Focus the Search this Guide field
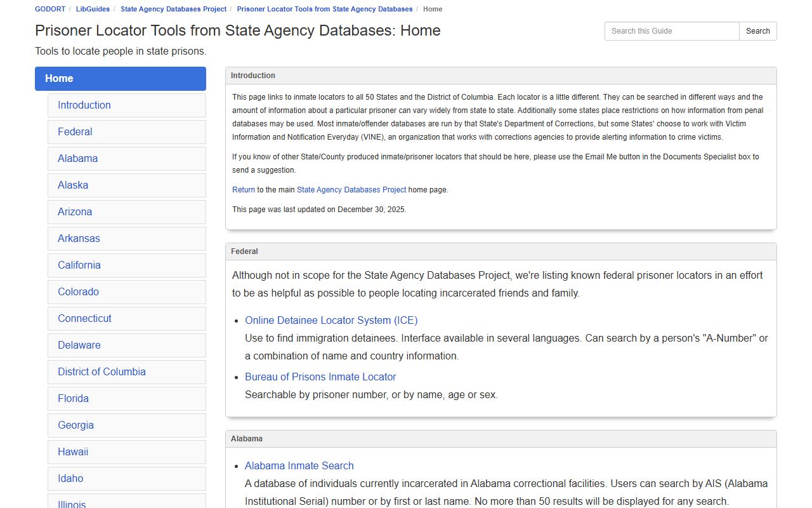812x508 pixels. (x=672, y=31)
